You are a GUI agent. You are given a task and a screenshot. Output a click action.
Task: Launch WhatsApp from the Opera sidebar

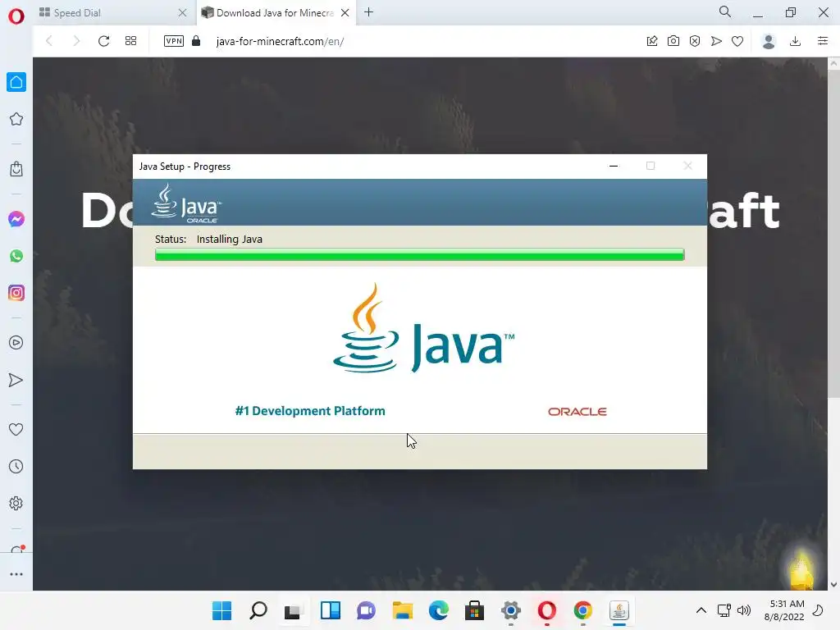(x=16, y=256)
